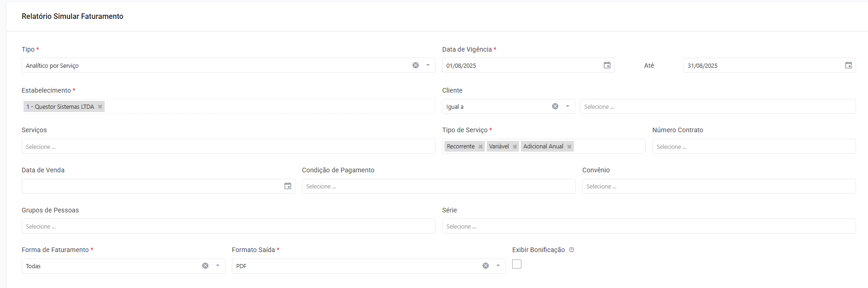Clear the Formato Saída 'PDF' value
Screen dimensions: 868x288
(485, 265)
